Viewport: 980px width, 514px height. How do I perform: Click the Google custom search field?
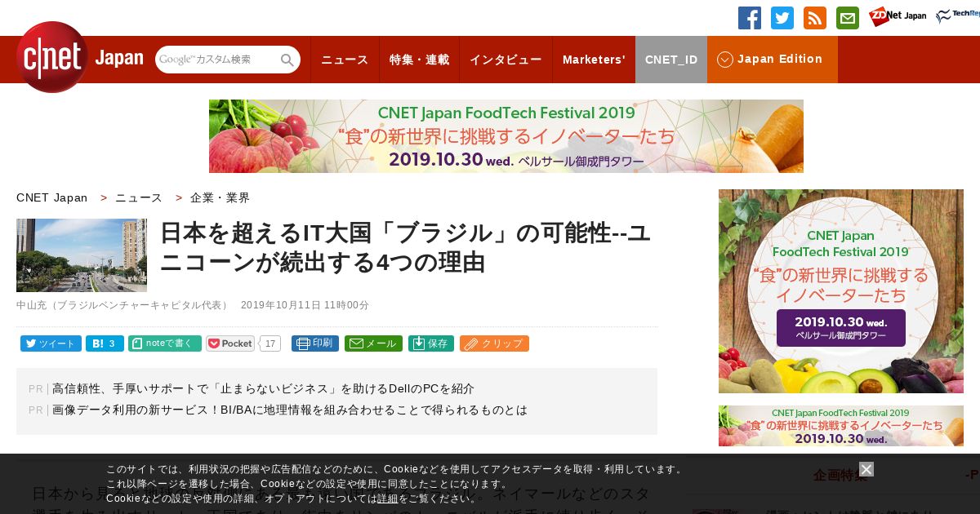(x=218, y=60)
